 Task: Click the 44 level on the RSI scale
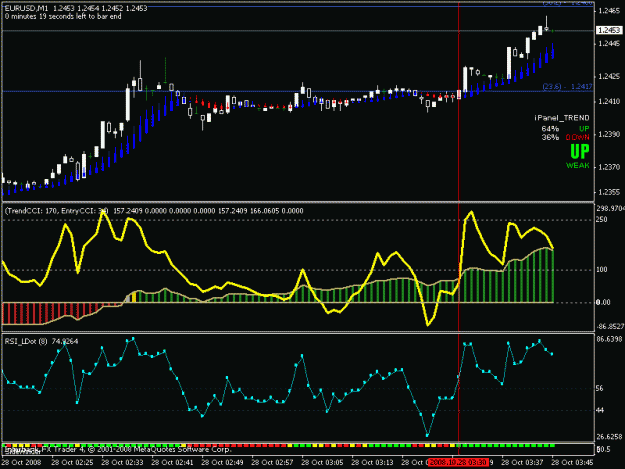599,410
